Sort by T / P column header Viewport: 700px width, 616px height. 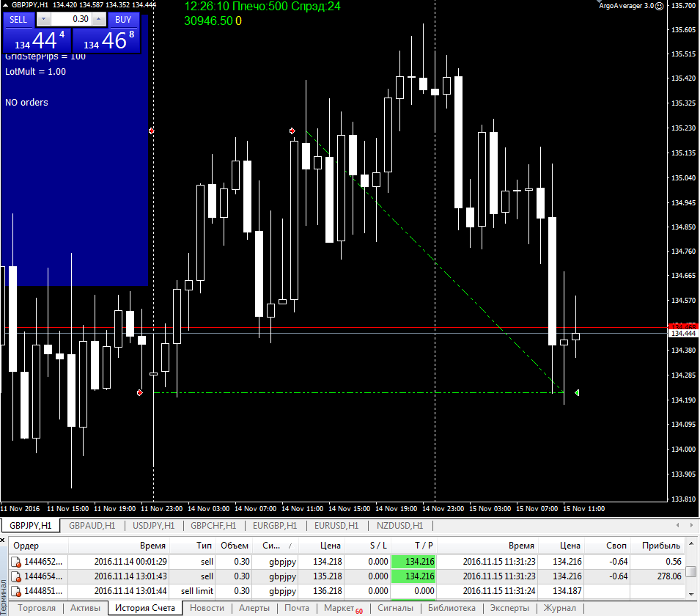click(414, 546)
